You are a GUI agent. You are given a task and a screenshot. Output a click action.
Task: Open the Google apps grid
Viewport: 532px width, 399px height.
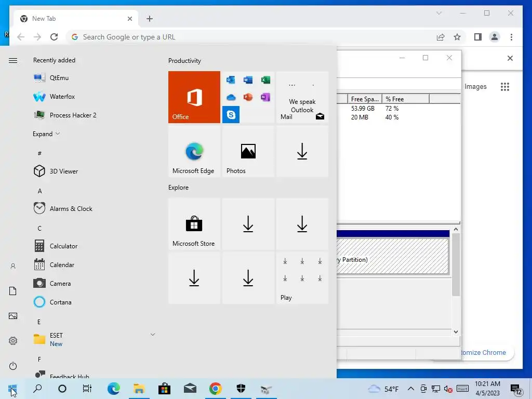(505, 87)
